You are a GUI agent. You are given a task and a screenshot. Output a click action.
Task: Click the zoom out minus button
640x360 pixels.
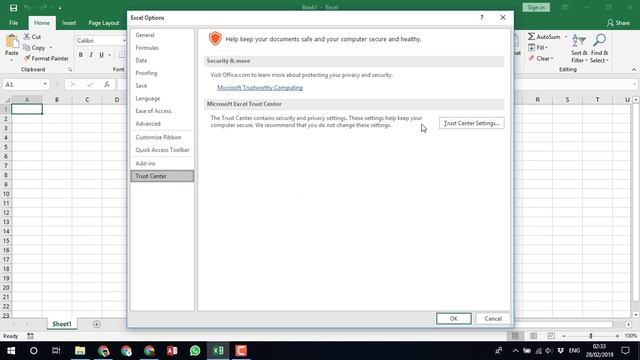pos(564,336)
